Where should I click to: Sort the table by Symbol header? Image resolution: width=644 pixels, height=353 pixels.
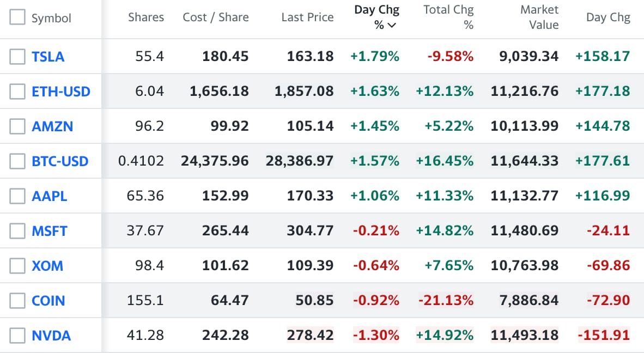pyautogui.click(x=51, y=18)
